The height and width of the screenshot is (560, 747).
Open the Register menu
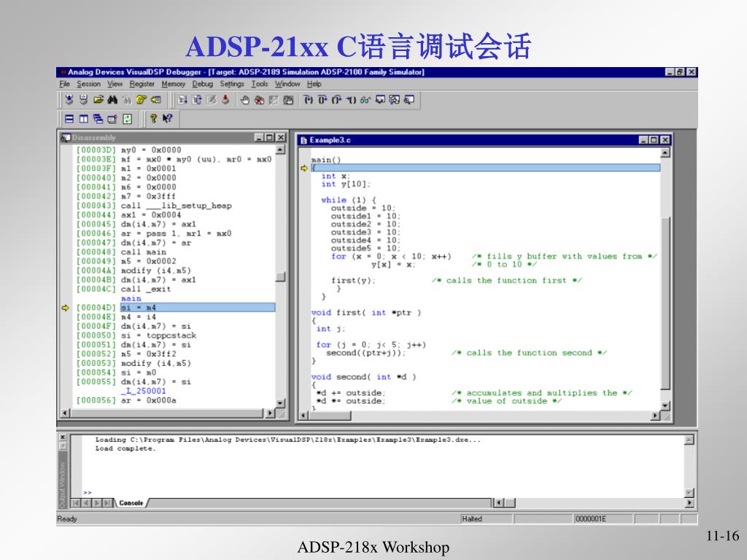[x=142, y=84]
